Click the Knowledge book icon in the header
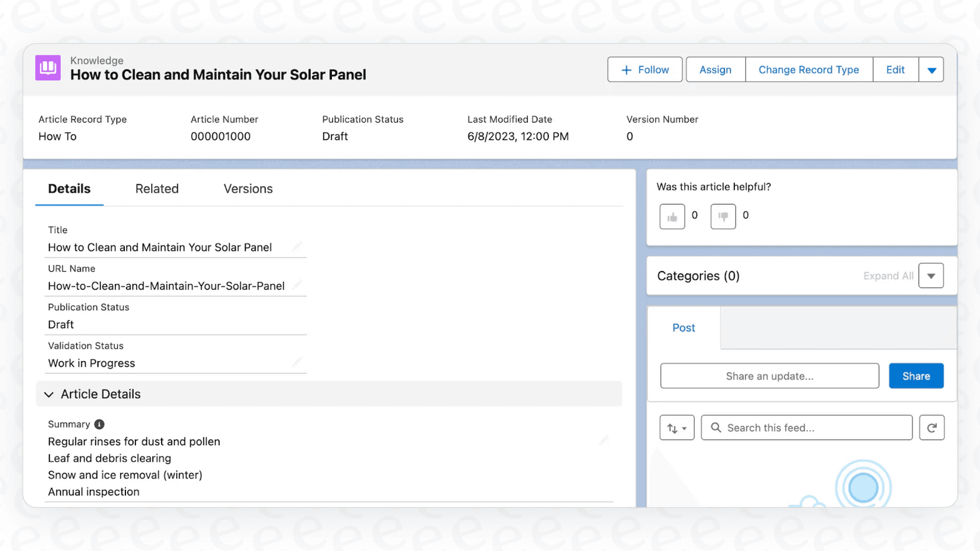980x551 pixels. [x=47, y=68]
